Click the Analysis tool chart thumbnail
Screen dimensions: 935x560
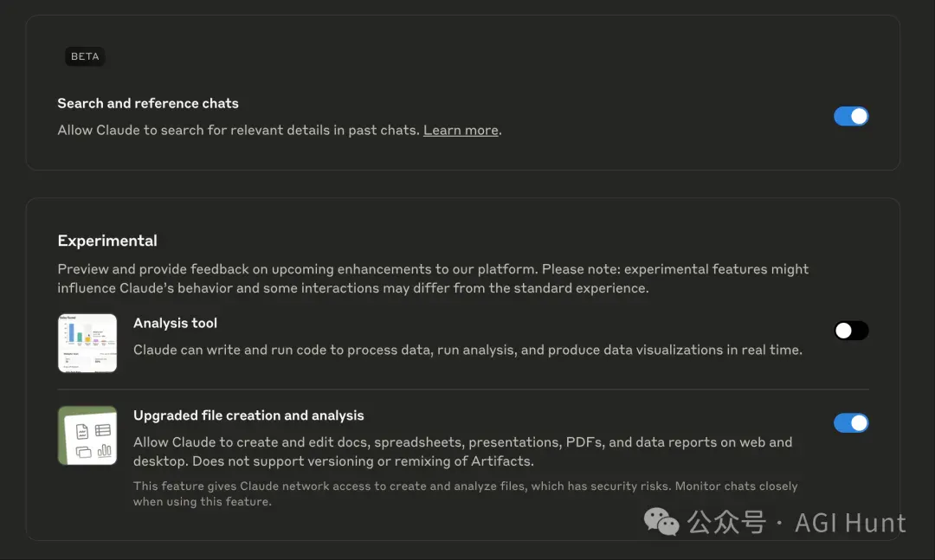pyautogui.click(x=87, y=343)
